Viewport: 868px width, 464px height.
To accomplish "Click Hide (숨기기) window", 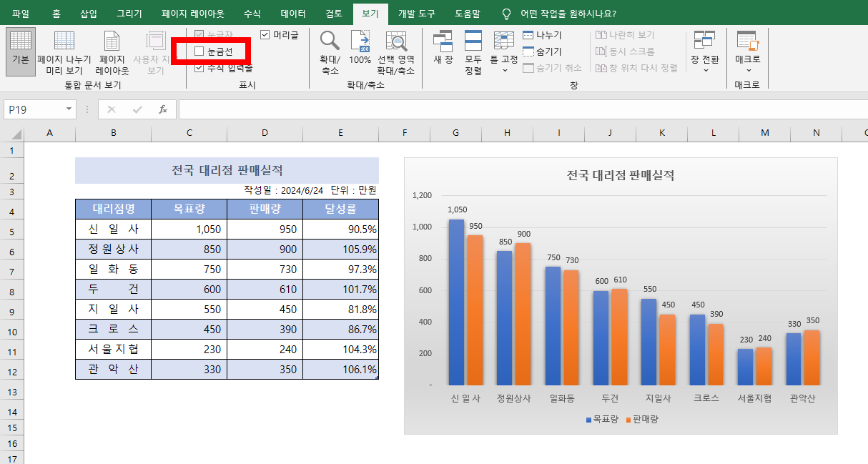I will 542,51.
